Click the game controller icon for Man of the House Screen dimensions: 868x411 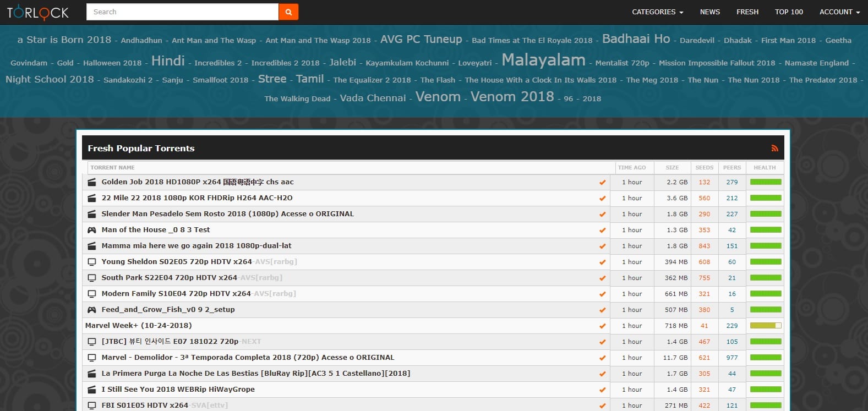pos(92,230)
